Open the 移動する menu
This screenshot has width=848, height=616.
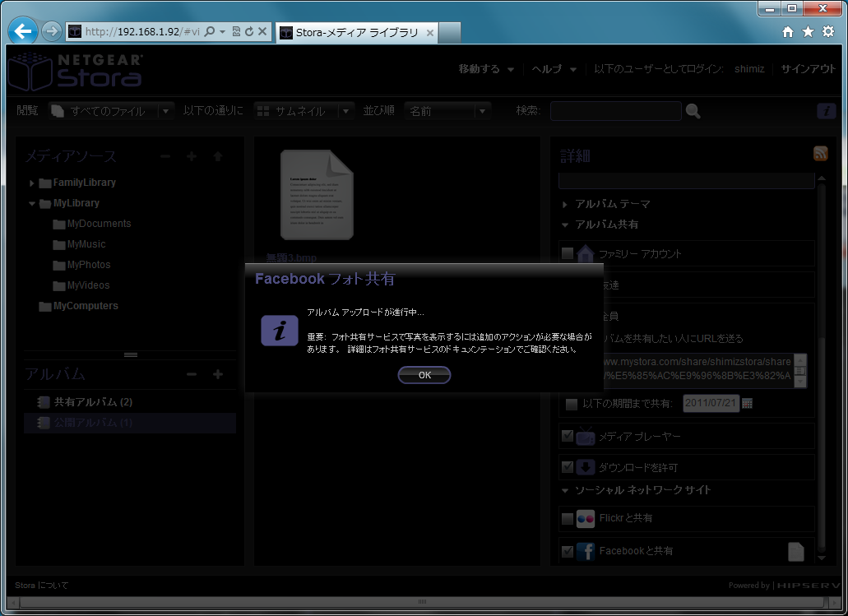coord(486,69)
